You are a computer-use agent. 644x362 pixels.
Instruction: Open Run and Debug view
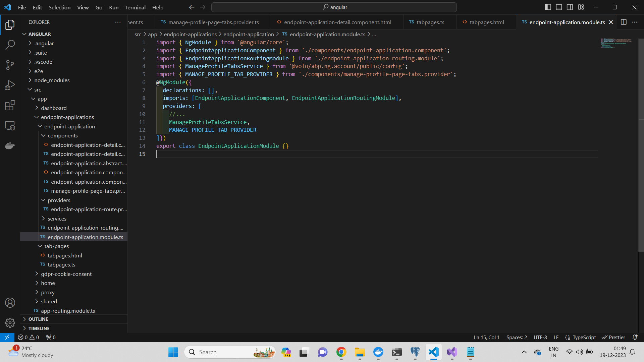(10, 85)
